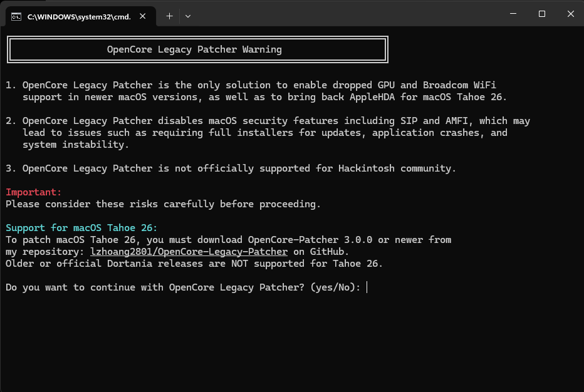Viewport: 584px width, 392px height.
Task: Maximize the terminal window
Action: click(x=541, y=14)
